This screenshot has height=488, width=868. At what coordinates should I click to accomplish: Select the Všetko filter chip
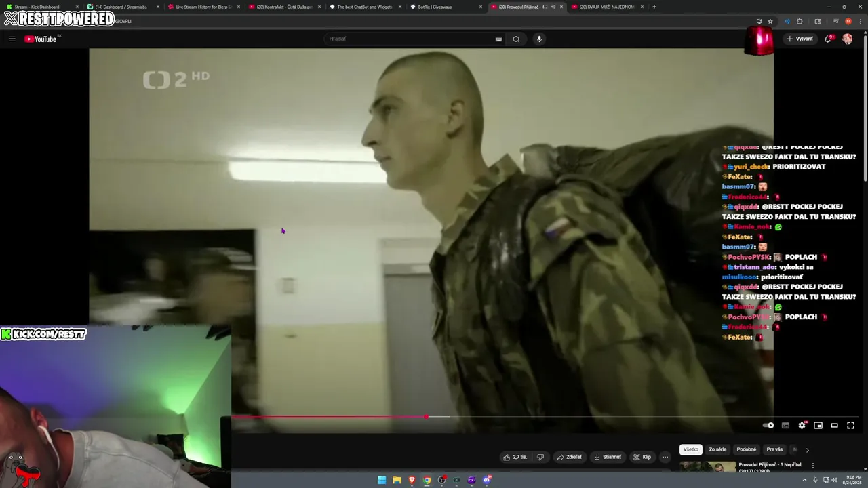coord(690,449)
